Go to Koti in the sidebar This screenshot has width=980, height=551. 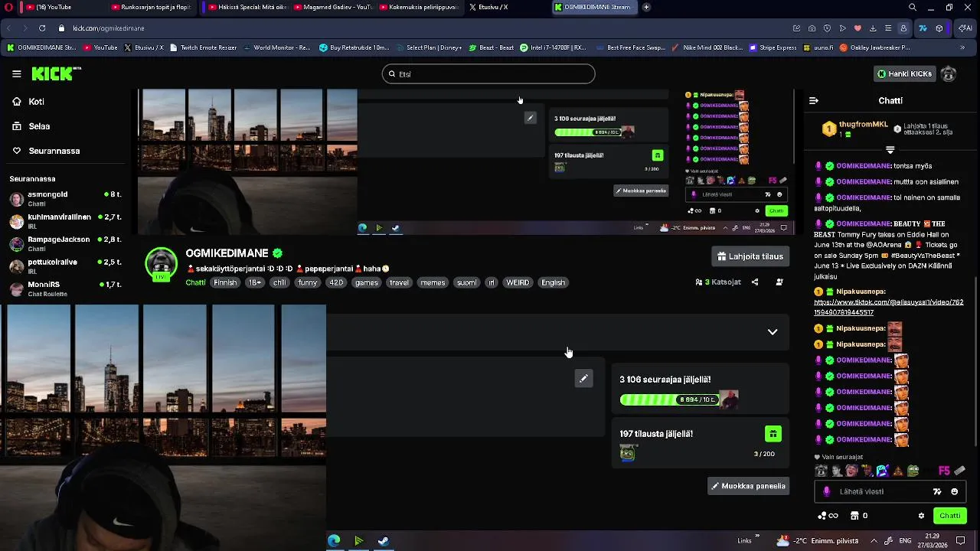coord(36,101)
